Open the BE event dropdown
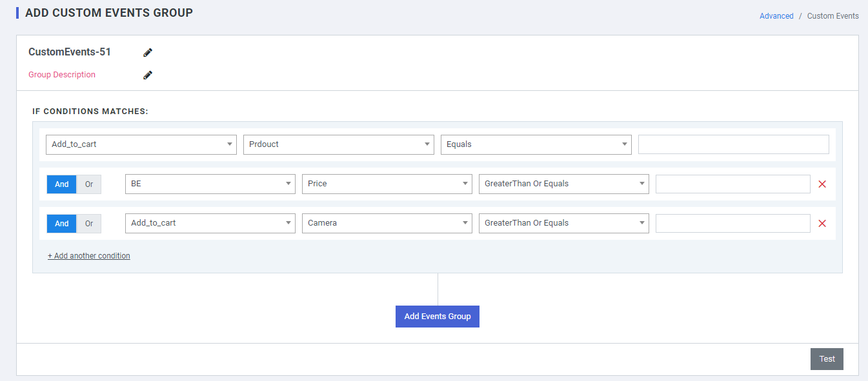This screenshot has height=381, width=868. coord(210,184)
